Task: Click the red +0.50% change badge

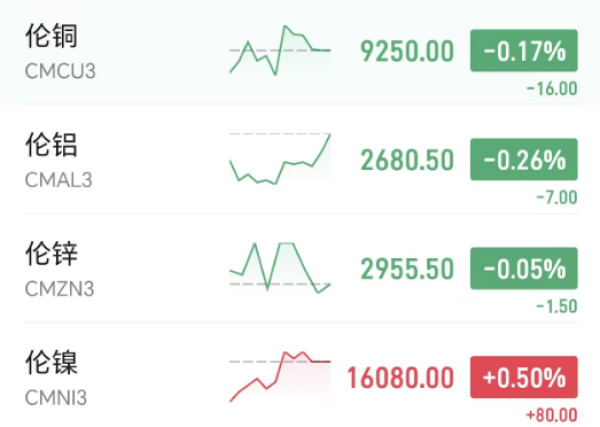Action: pos(524,378)
